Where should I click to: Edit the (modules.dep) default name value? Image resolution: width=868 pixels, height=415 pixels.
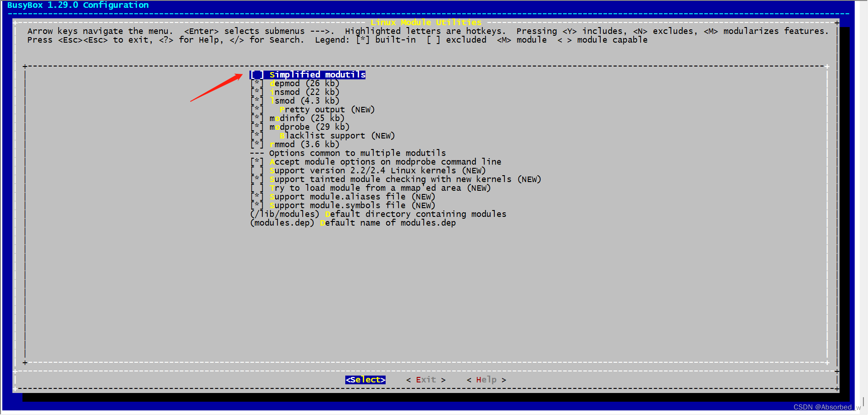coord(282,223)
